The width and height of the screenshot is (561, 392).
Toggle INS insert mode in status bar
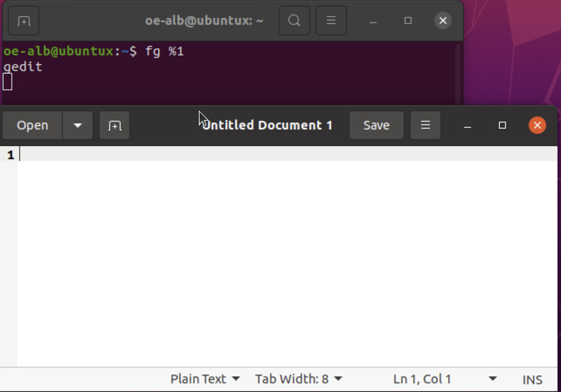(x=532, y=380)
